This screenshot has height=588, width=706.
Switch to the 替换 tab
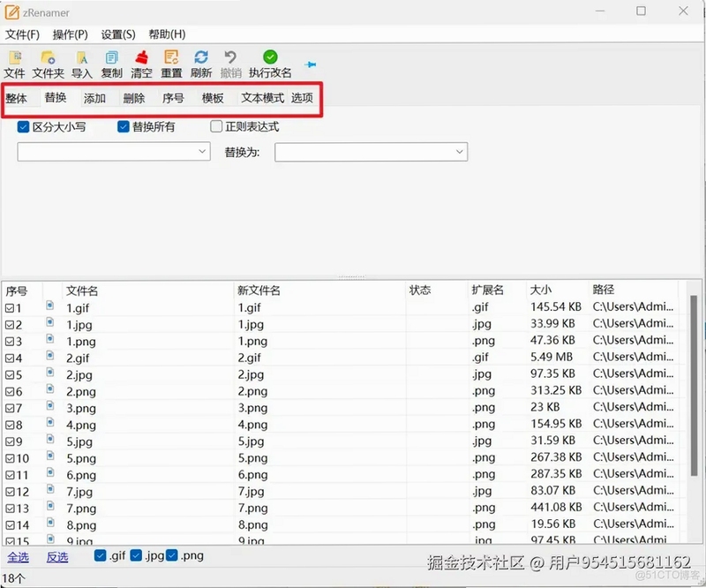(56, 97)
